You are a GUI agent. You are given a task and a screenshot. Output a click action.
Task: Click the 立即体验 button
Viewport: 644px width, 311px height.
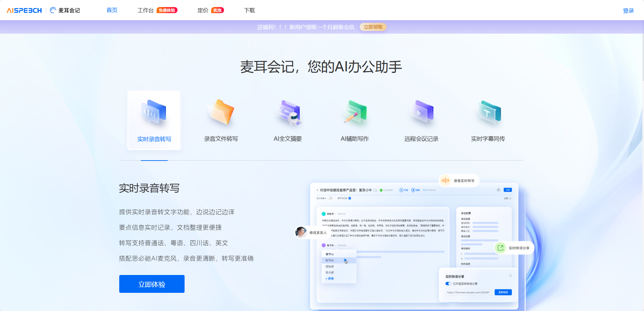[x=152, y=284]
